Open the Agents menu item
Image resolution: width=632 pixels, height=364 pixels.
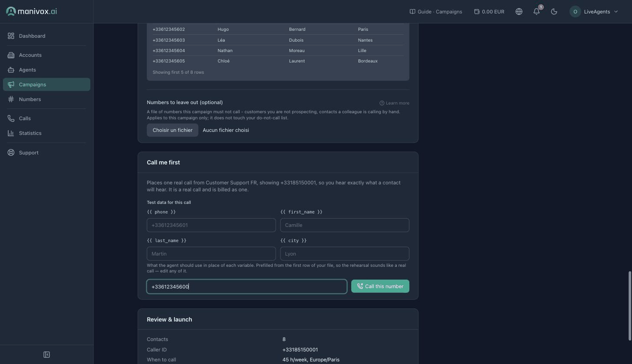(46, 70)
